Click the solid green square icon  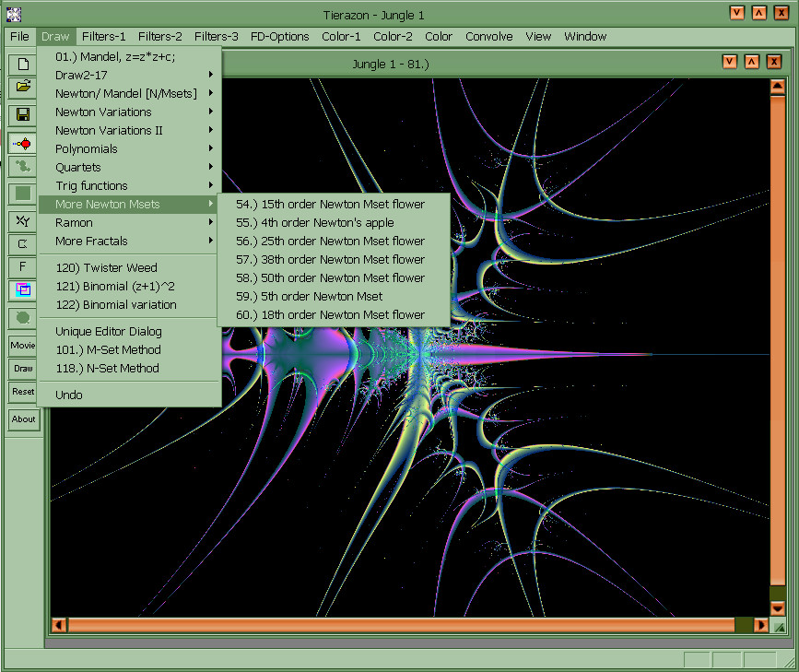coord(23,194)
